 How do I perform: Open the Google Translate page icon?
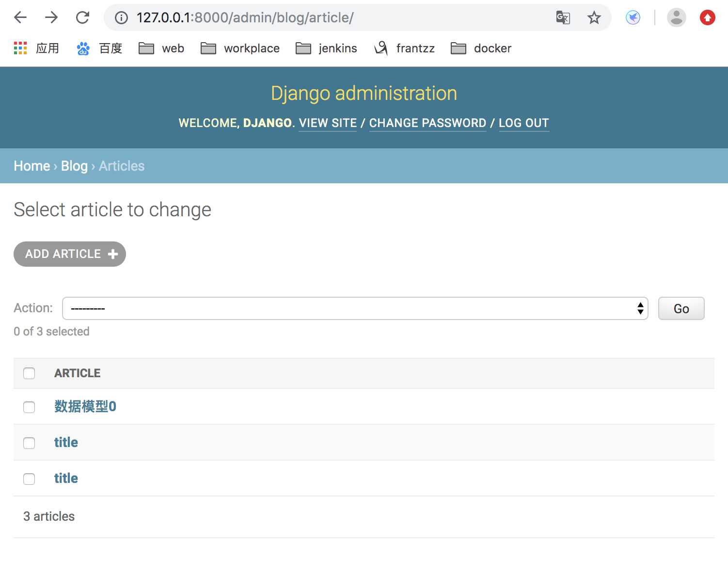pyautogui.click(x=563, y=18)
